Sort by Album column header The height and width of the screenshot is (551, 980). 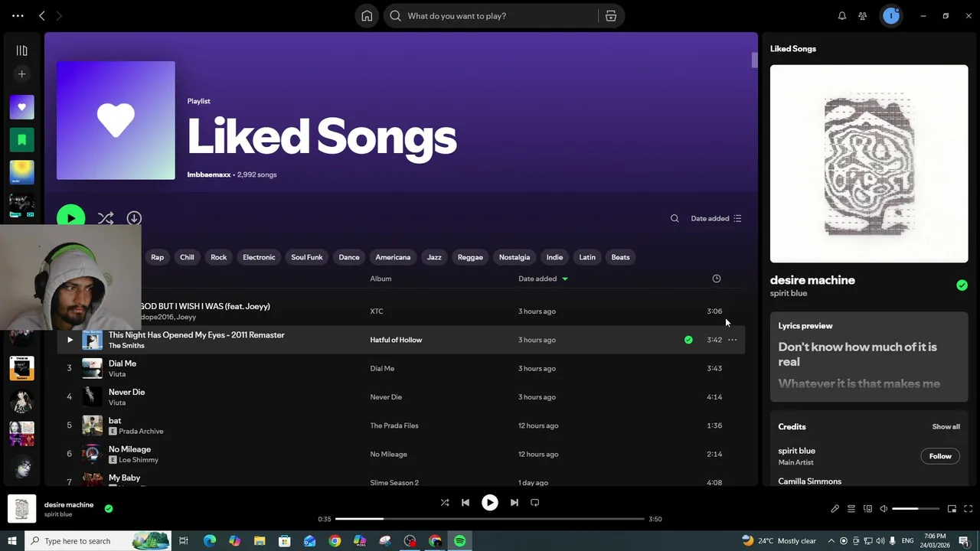pyautogui.click(x=381, y=279)
